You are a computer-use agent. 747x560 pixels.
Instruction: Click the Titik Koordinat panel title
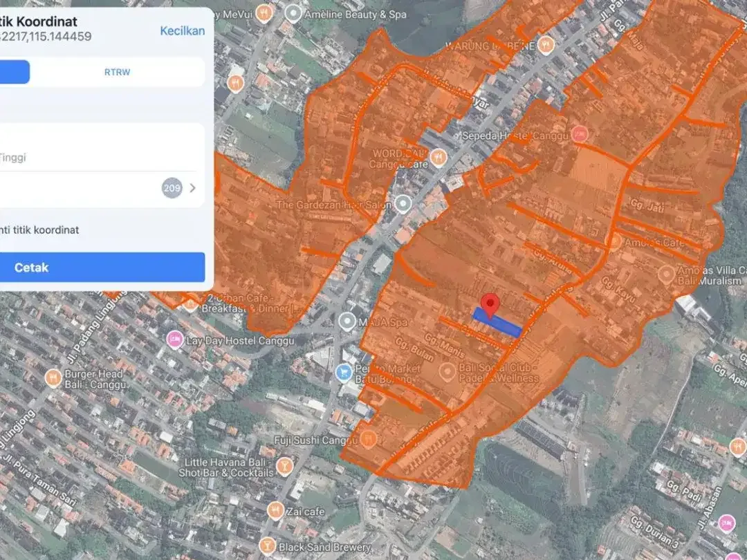click(x=38, y=21)
